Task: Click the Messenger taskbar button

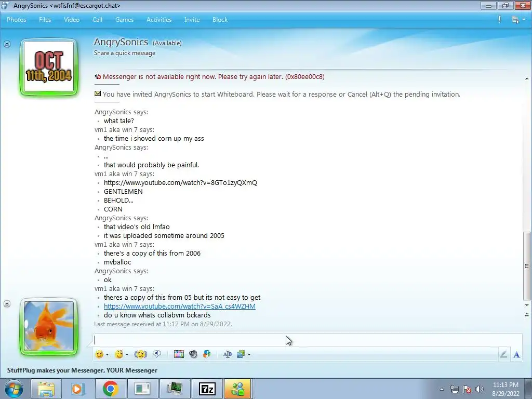Action: [x=237, y=389]
